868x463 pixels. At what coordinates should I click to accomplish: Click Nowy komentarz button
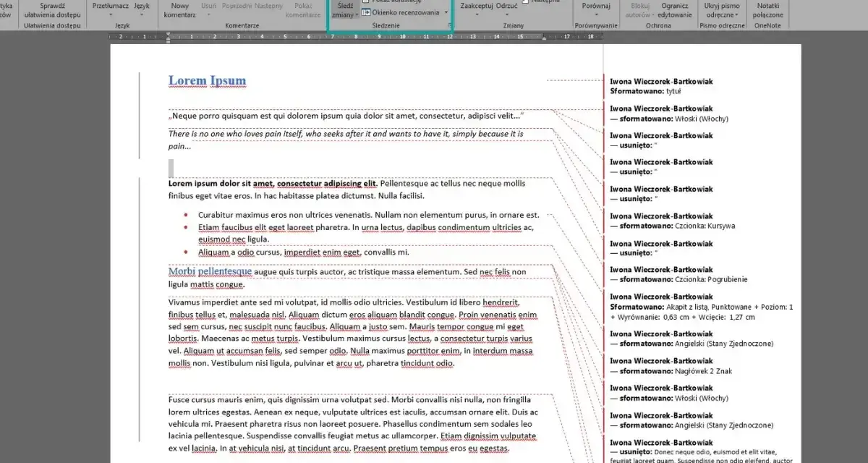[x=180, y=10]
